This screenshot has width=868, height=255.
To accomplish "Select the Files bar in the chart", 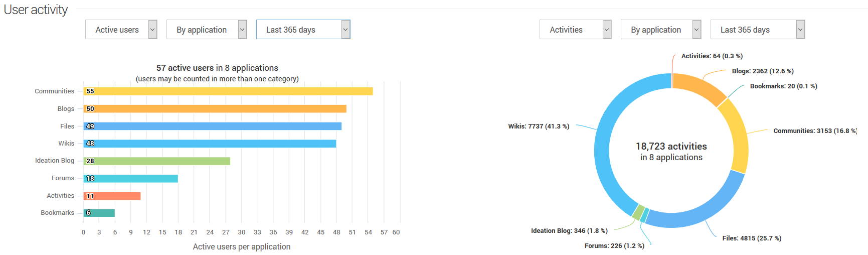I will (x=213, y=126).
